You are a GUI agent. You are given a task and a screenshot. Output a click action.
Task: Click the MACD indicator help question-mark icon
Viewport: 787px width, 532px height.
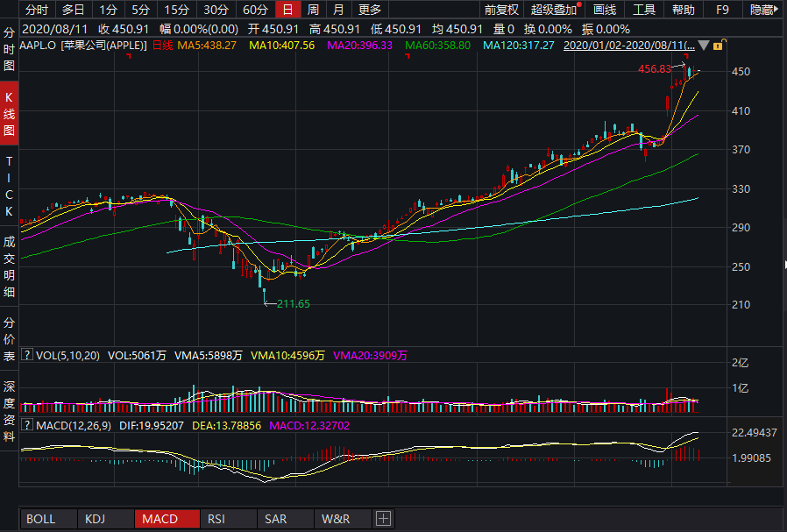point(26,425)
